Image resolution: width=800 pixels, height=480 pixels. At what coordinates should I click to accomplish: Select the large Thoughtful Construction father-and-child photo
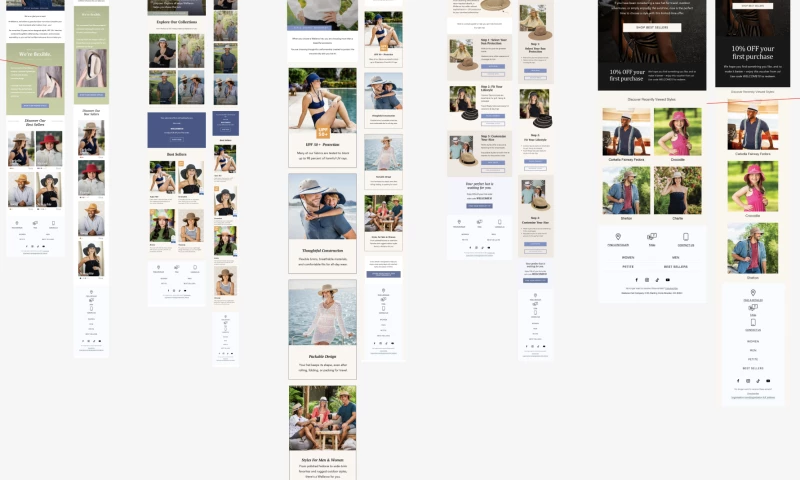(322, 207)
